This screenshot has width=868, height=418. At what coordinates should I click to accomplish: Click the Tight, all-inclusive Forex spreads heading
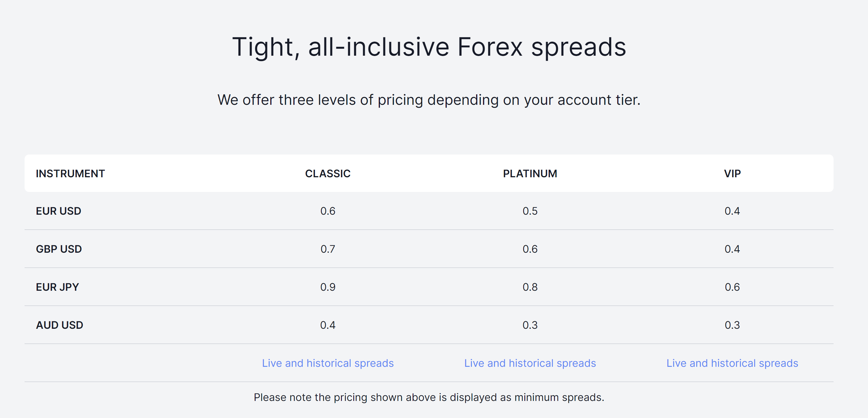click(x=429, y=47)
